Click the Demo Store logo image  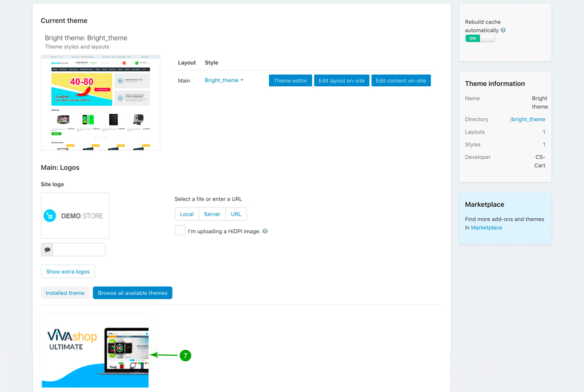coord(75,216)
